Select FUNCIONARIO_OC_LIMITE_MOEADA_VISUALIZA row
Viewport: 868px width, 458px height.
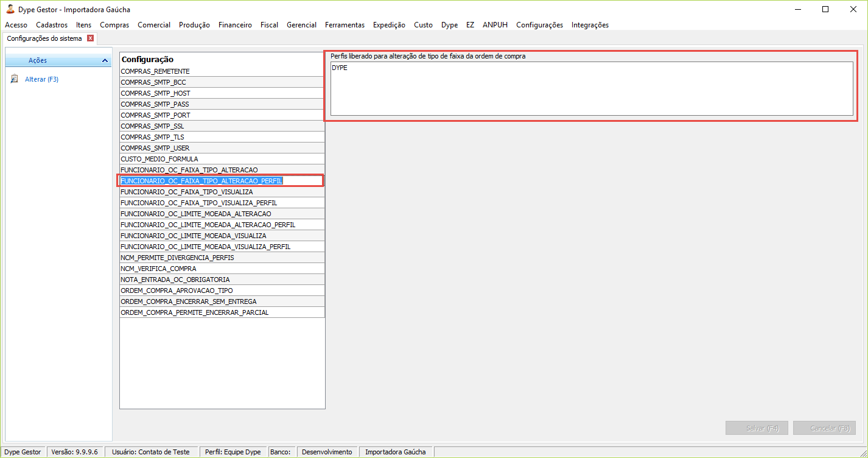[x=222, y=236]
